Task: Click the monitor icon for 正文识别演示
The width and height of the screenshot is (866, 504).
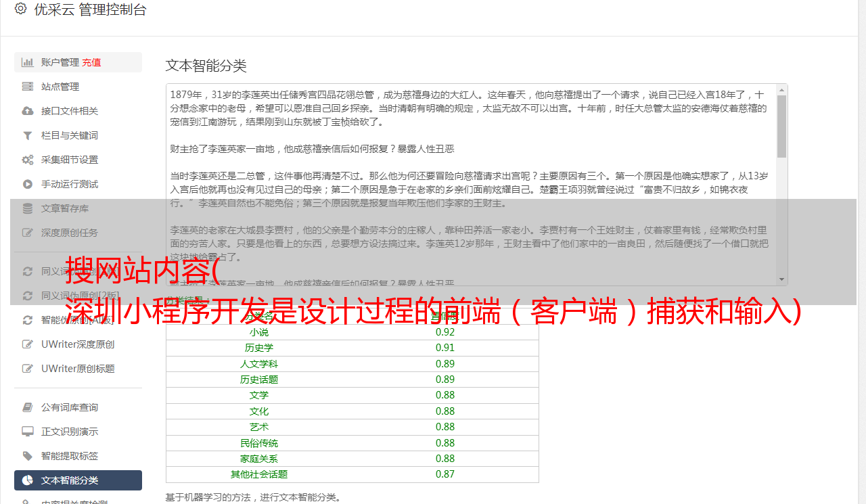Action: coord(28,432)
